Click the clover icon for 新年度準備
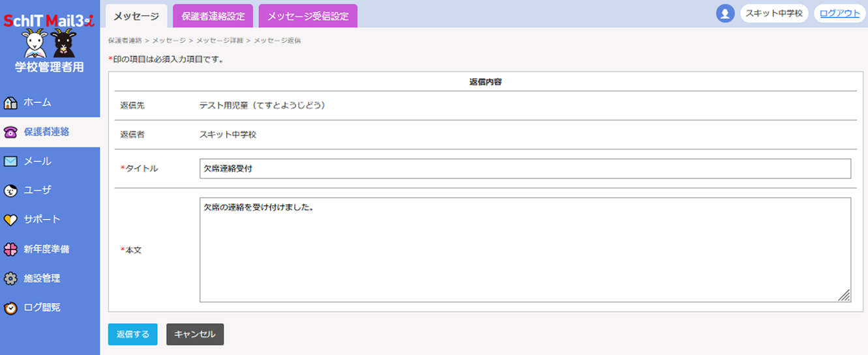The image size is (868, 355). [x=10, y=249]
